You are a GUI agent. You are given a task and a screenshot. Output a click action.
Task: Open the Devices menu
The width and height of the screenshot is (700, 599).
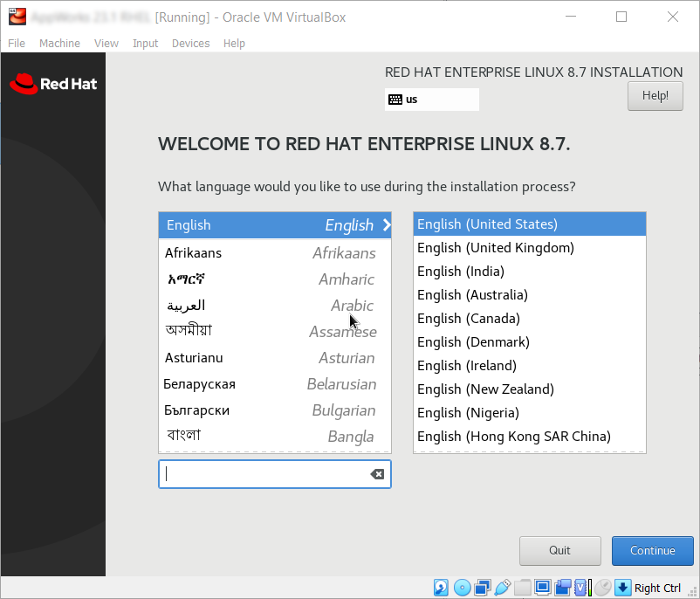190,44
